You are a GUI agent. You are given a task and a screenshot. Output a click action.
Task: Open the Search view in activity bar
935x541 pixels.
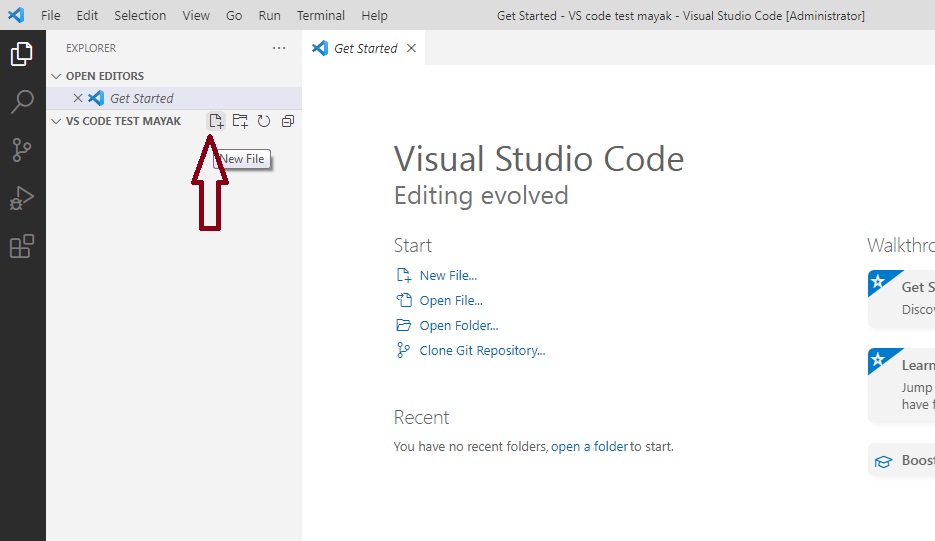pos(22,102)
